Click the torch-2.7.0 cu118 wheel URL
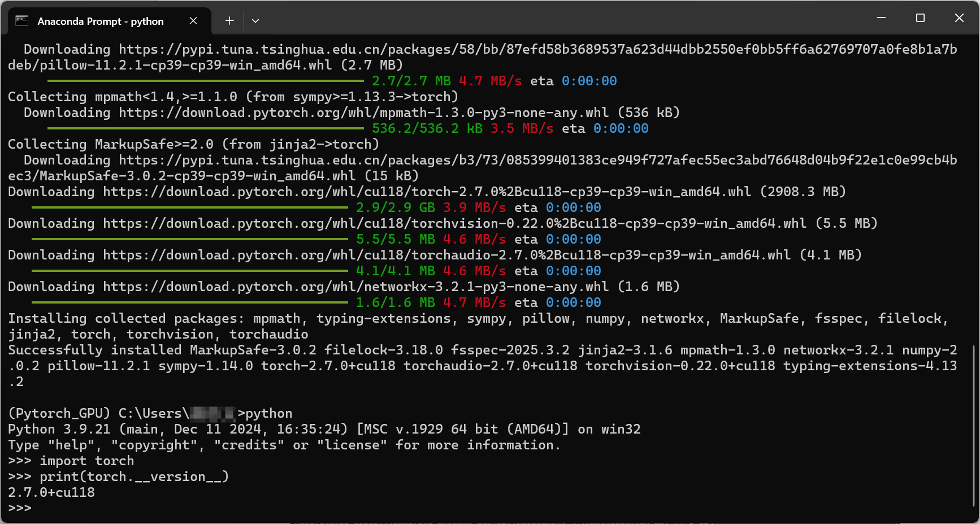This screenshot has width=980, height=524. (x=396, y=192)
